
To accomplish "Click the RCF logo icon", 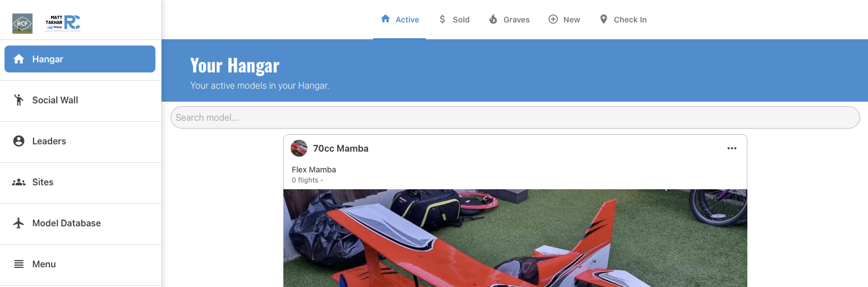I will click(x=22, y=24).
